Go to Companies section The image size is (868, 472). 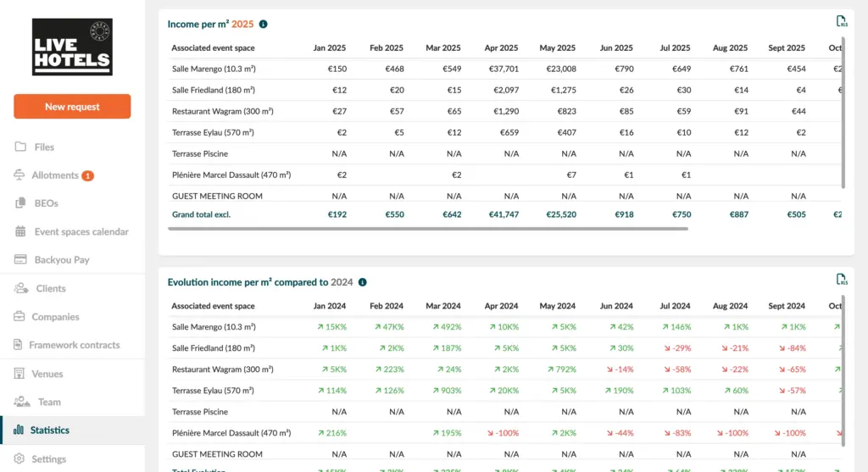tap(55, 317)
